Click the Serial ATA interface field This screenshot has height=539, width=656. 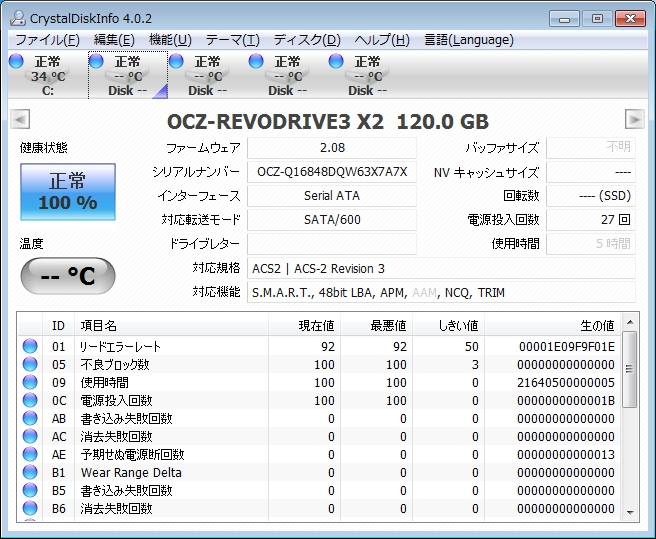332,196
